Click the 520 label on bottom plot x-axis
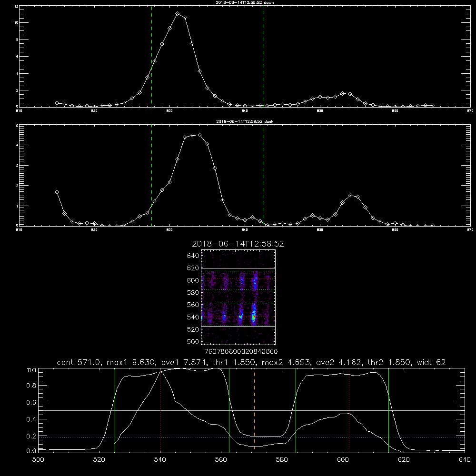 pyautogui.click(x=99, y=459)
